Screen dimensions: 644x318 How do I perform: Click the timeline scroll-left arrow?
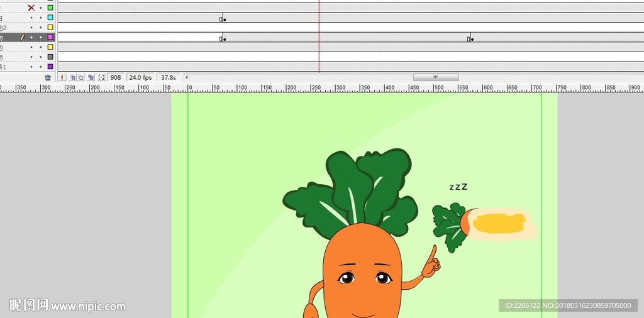186,77
